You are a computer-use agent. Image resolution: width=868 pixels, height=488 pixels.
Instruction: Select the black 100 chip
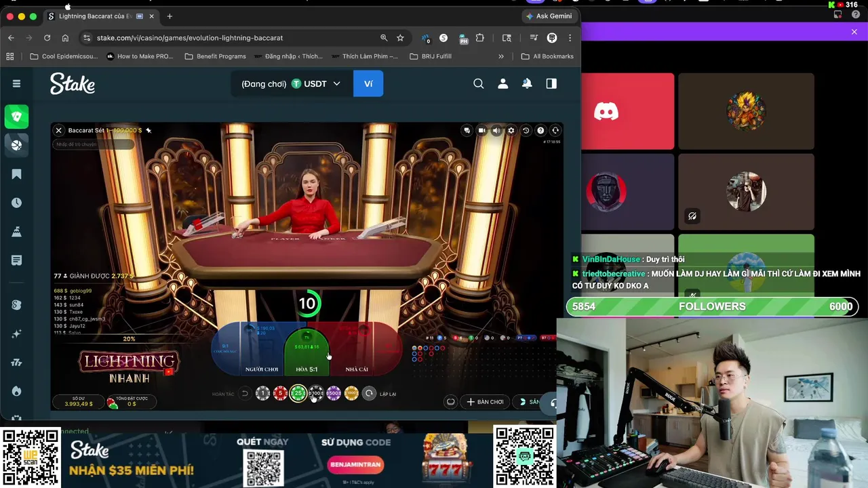[x=316, y=393]
